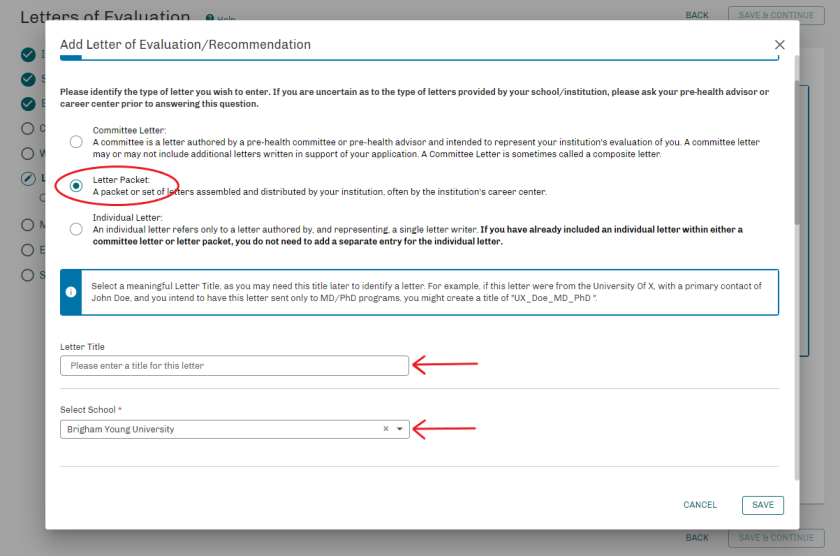The width and height of the screenshot is (840, 556).
Task: Clear Brigham Young University selection with x
Action: [x=385, y=429]
